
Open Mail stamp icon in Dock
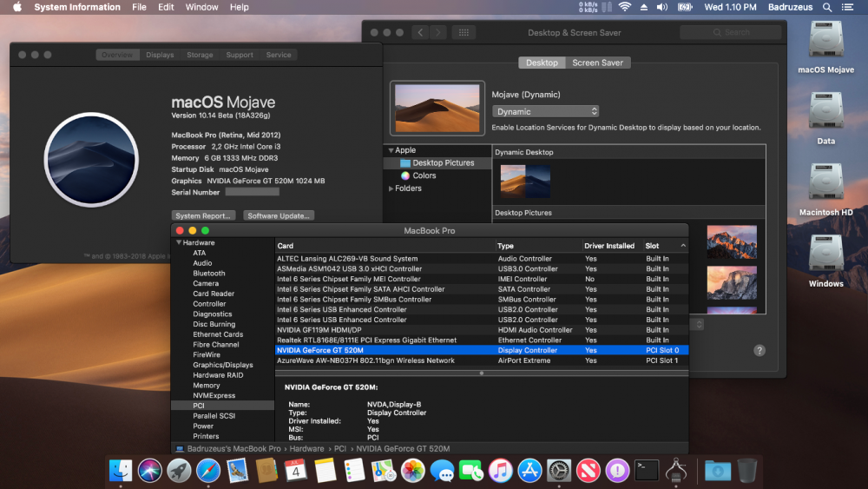pos(238,471)
